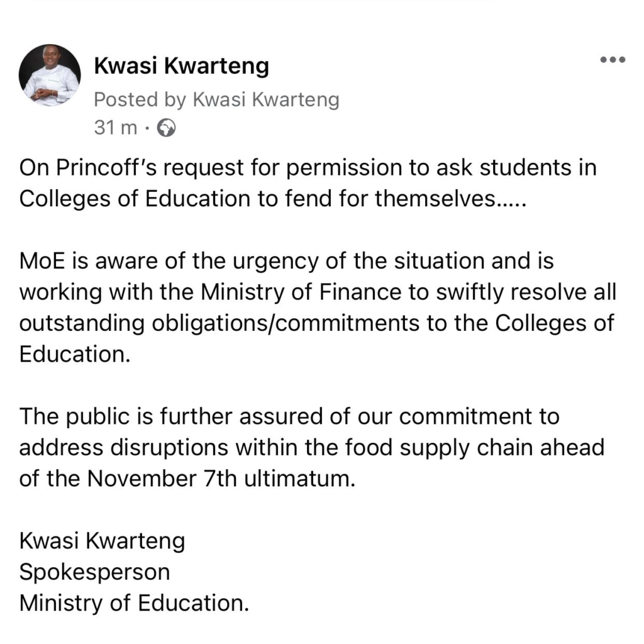Open the Kwasi Kwarteng profile name heading
The height and width of the screenshot is (644, 644).
click(x=182, y=65)
